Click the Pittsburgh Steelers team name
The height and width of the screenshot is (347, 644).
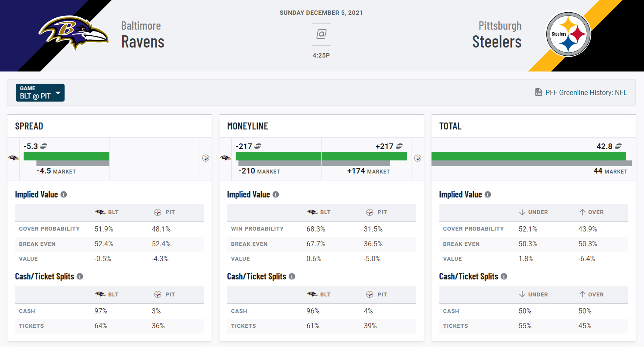click(x=497, y=34)
